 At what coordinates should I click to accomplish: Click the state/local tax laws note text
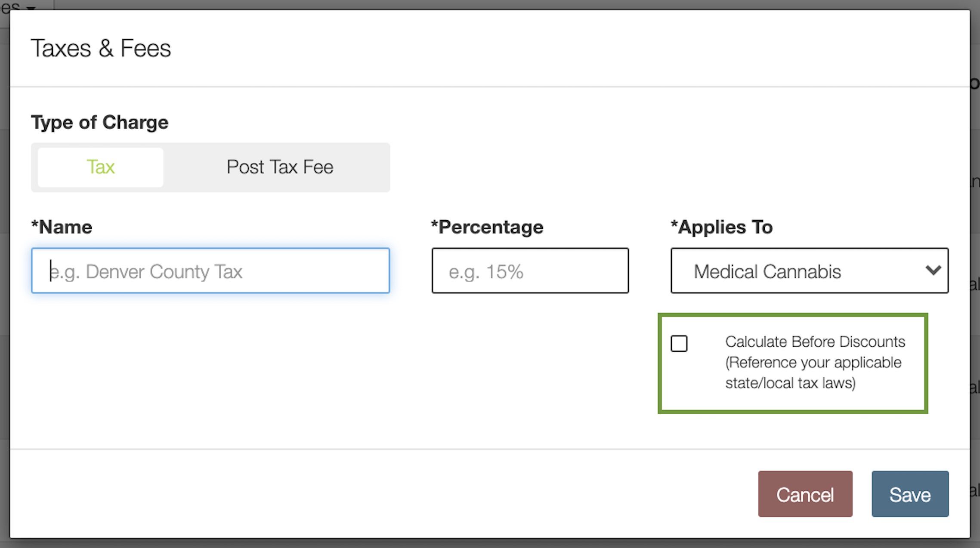pos(790,383)
